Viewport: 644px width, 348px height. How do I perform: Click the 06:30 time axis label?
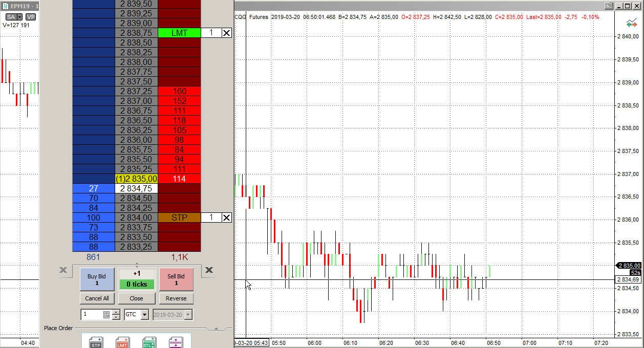[422, 343]
